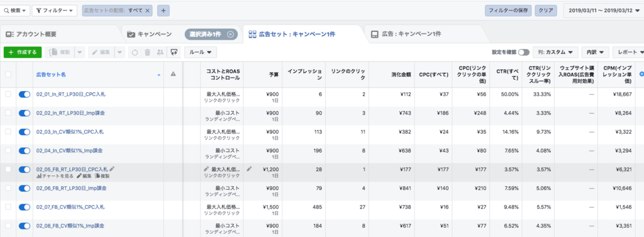Toggle off ad set 02_05_FB_RT_LP30日_CPC入札
This screenshot has width=644, height=237.
[x=25, y=169]
